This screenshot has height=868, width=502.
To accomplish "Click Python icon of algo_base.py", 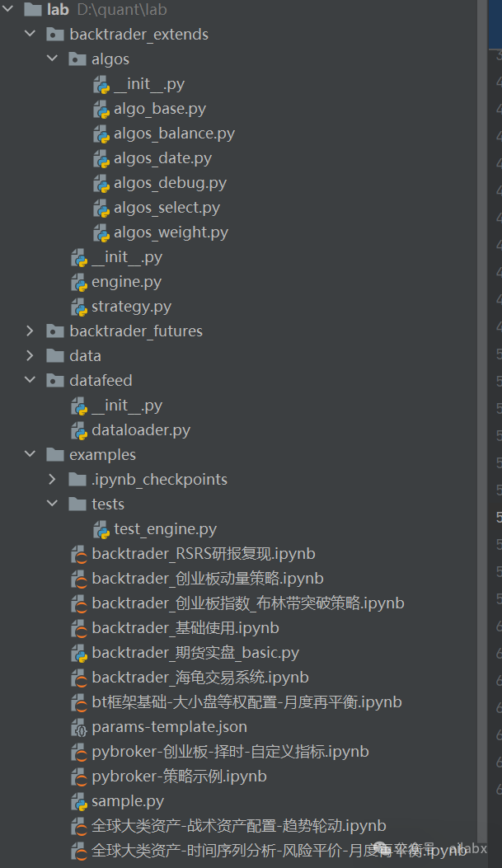I will point(101,110).
